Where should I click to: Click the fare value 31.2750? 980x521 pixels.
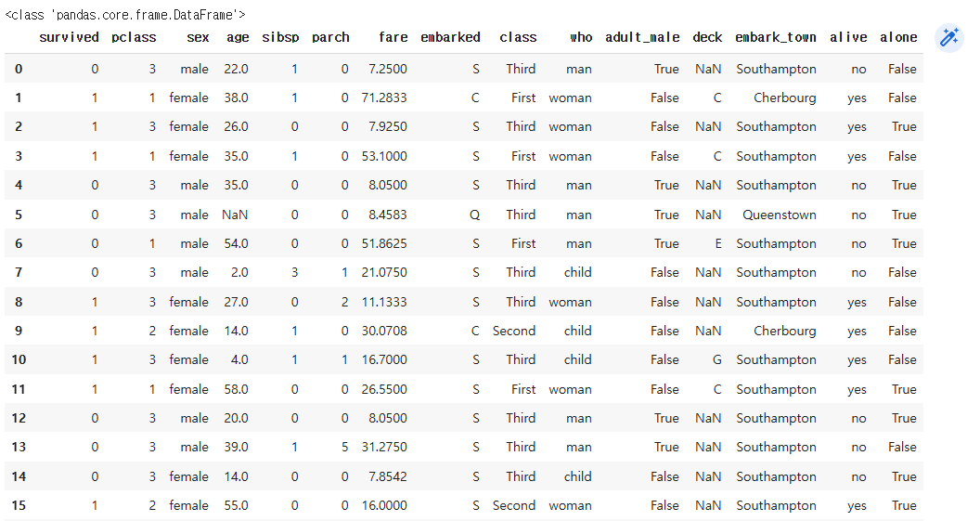coord(384,448)
